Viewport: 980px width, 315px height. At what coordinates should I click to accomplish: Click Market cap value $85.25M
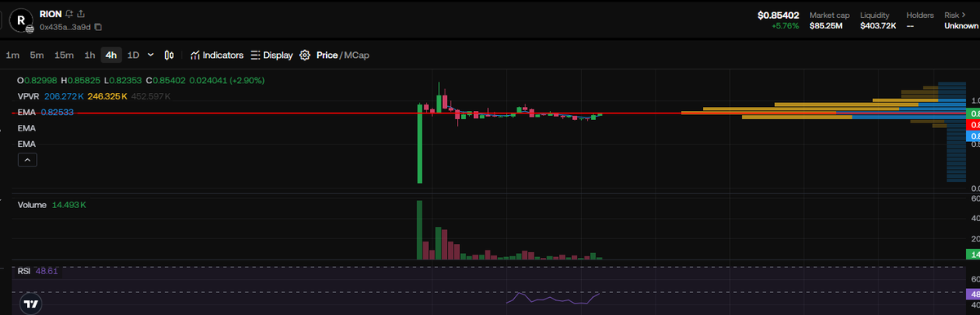(826, 26)
